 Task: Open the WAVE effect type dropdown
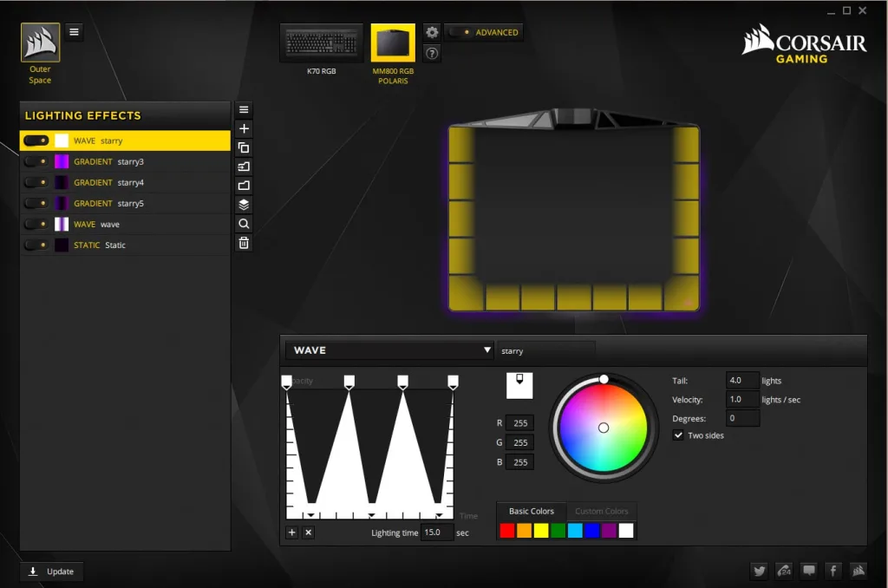pos(389,350)
